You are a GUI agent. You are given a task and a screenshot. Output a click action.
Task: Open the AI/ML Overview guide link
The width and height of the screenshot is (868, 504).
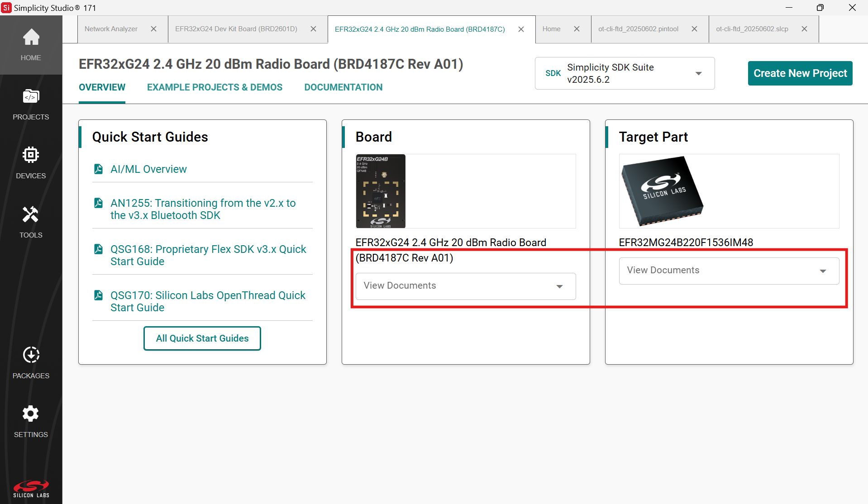148,169
